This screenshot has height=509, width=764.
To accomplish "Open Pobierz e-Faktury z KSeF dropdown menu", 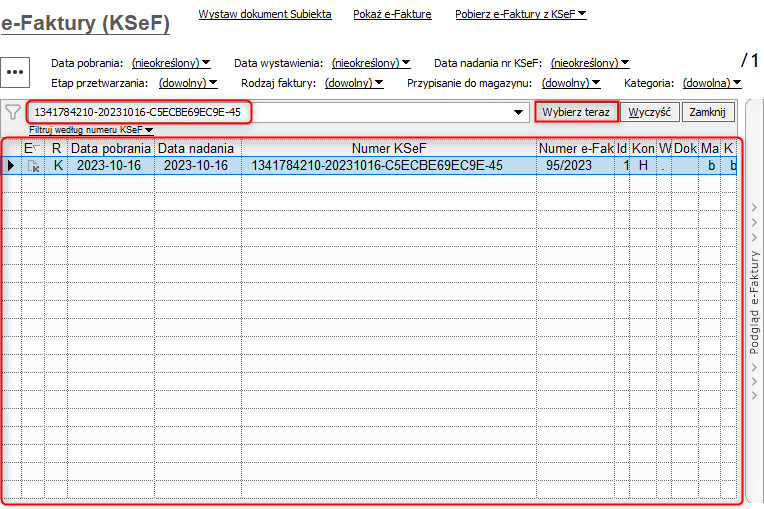I will (520, 14).
